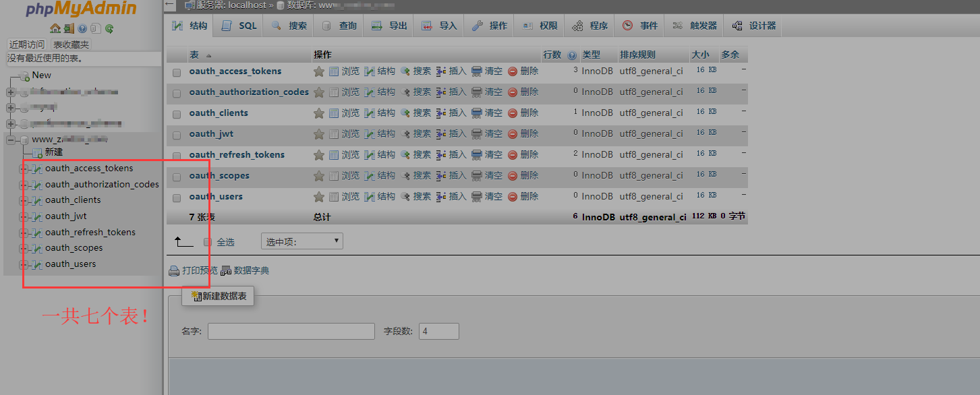Reload navigation panel with the green refresh icon
The image size is (980, 395).
(109, 28)
